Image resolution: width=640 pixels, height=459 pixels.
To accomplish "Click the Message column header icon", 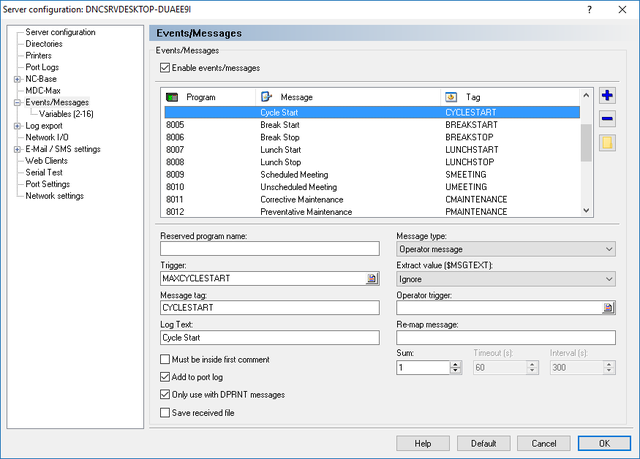I will pyautogui.click(x=266, y=97).
